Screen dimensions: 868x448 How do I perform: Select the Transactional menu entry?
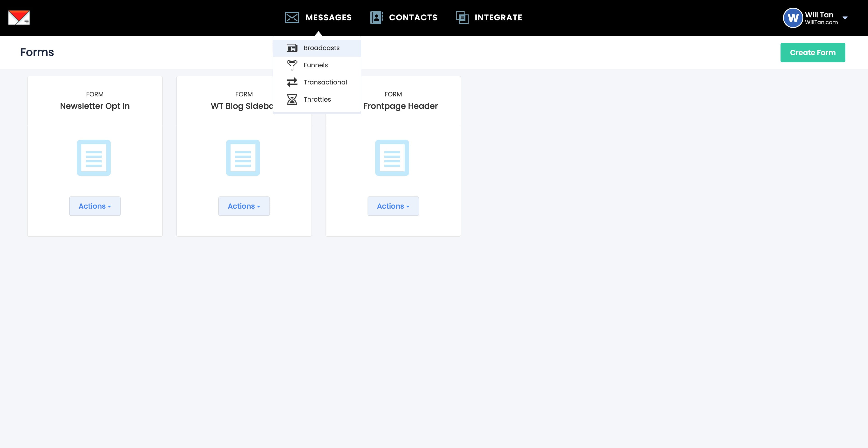(325, 82)
